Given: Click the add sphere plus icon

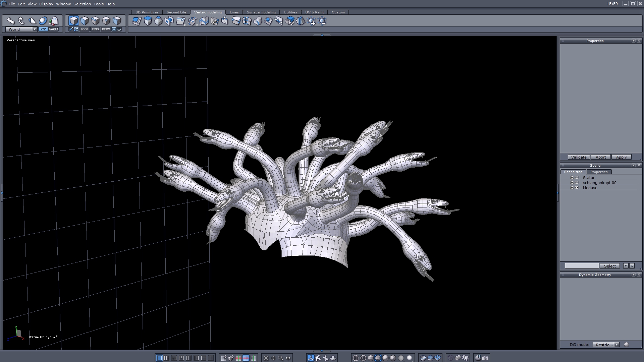Looking at the screenshot, I should (312, 21).
